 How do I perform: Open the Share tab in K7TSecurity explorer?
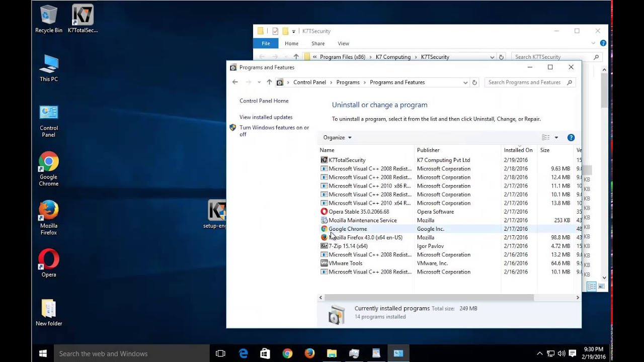pyautogui.click(x=318, y=43)
